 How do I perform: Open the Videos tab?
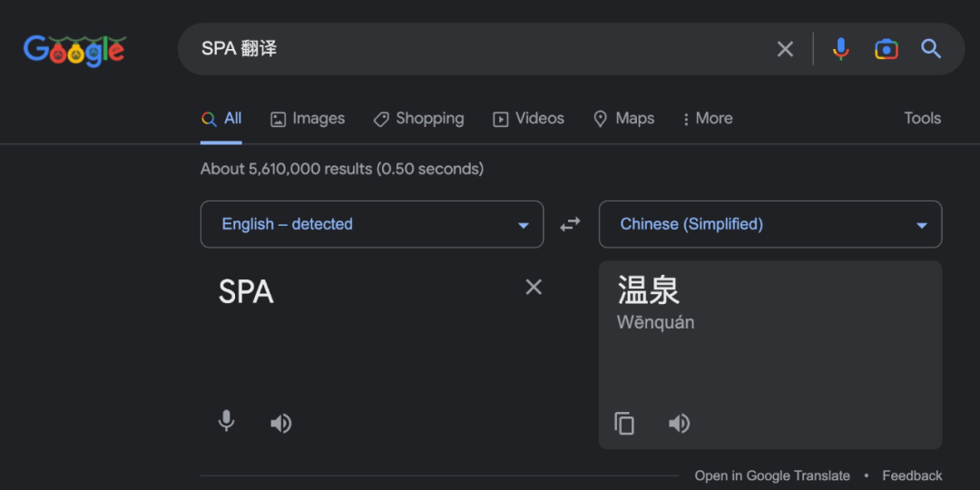point(529,119)
